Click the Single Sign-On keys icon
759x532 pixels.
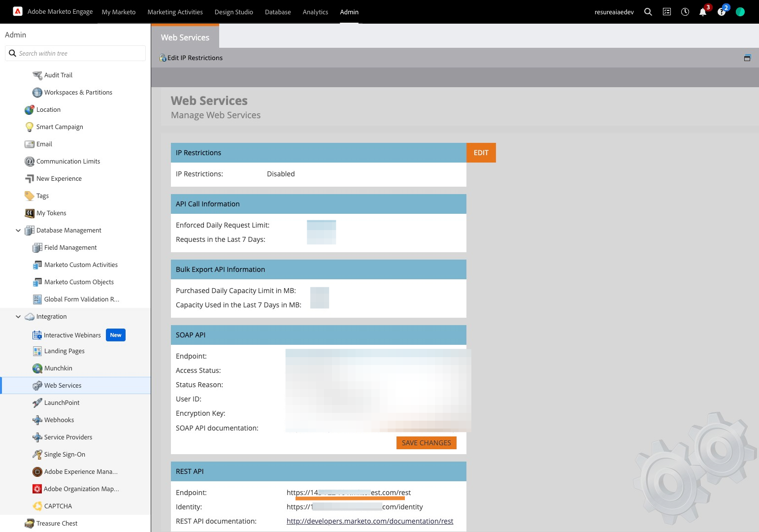pos(37,455)
